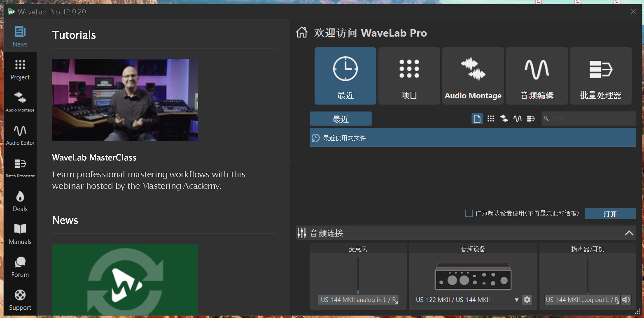The width and height of the screenshot is (644, 318).
Task: Select Audio Montage in the left sidebar
Action: (20, 102)
